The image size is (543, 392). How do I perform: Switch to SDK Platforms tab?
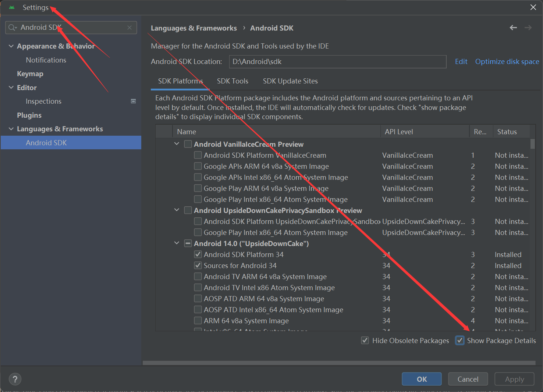(x=180, y=81)
